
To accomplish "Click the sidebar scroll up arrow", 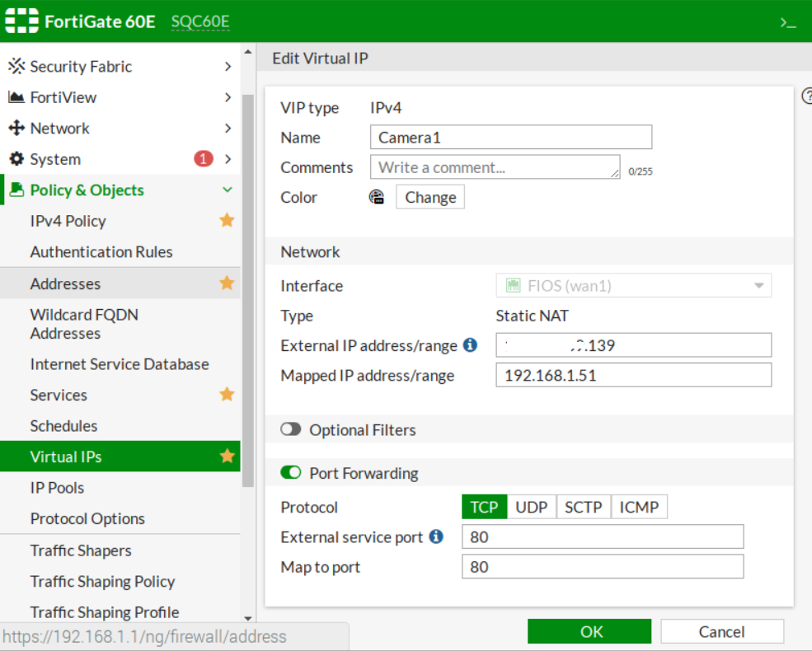I will (x=248, y=52).
